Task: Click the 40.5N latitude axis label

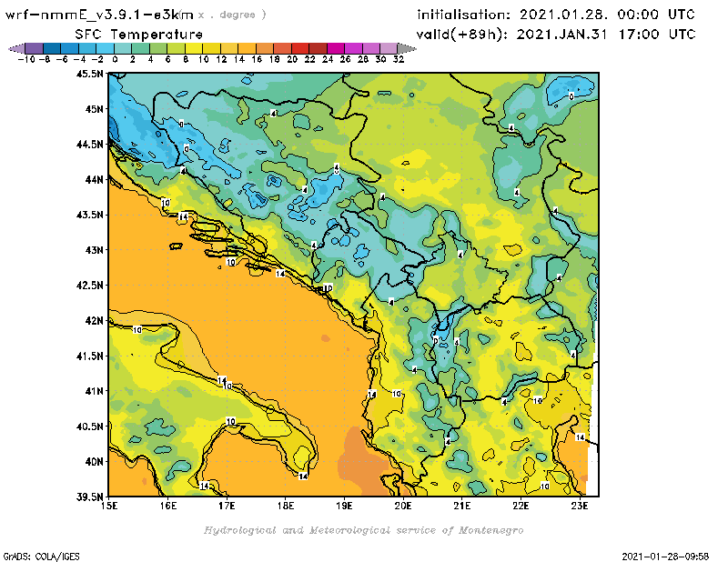Action: coord(89,426)
